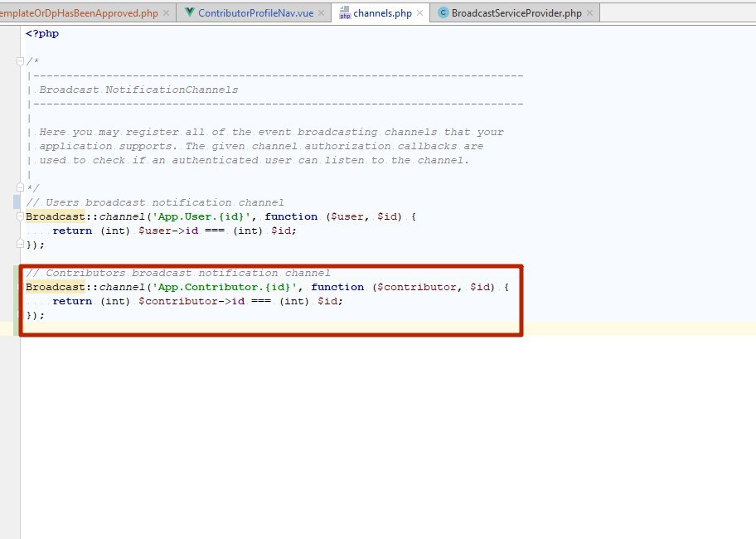Click the $contributor parameter in the function signature
The width and height of the screenshot is (756, 539).
pos(417,287)
